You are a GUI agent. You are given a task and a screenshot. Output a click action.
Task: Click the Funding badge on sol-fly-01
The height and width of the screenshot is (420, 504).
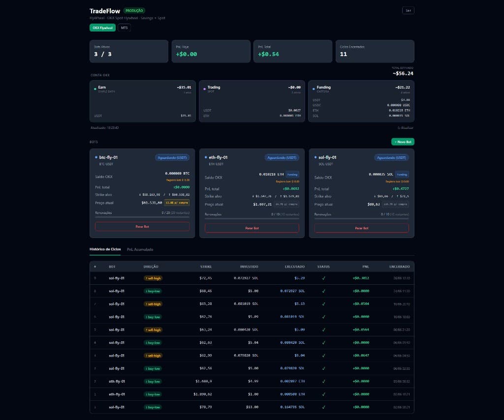click(x=402, y=175)
